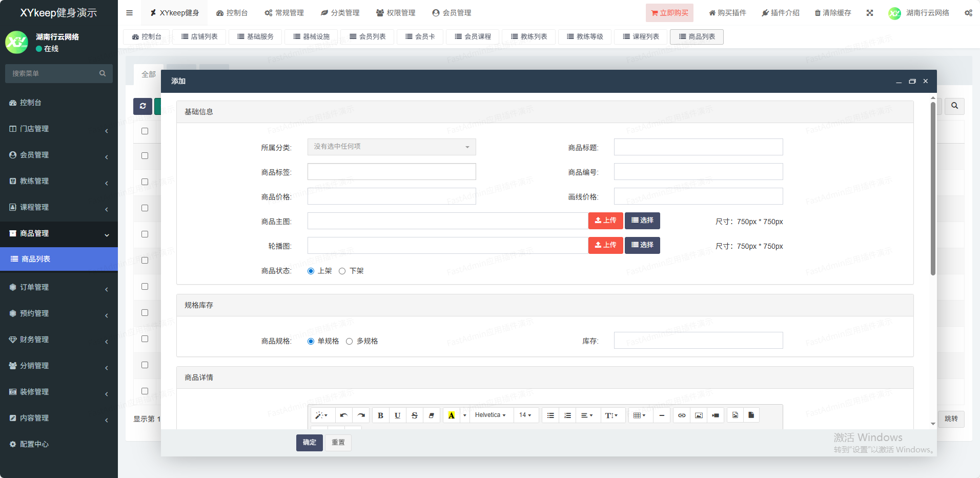Click the insert picture icon
980x478 pixels.
[x=699, y=415]
